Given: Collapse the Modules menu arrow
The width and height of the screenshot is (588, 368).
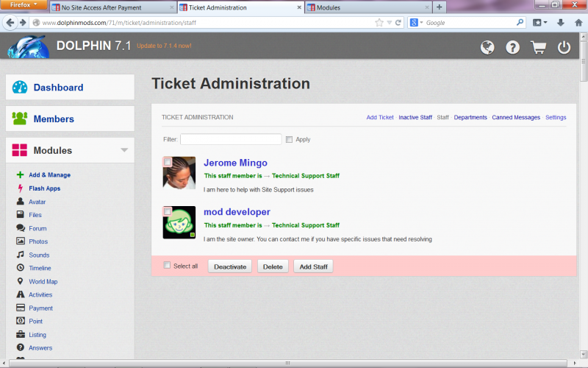Looking at the screenshot, I should pos(124,150).
